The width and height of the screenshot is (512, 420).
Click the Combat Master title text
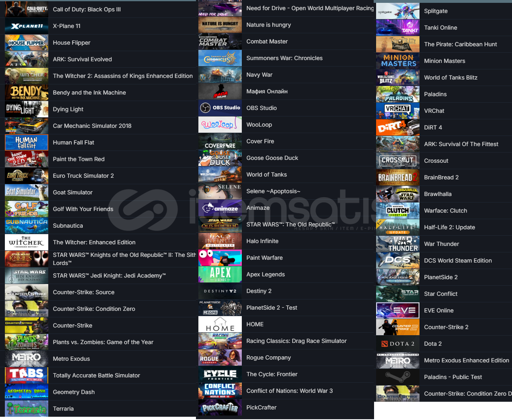click(x=267, y=41)
